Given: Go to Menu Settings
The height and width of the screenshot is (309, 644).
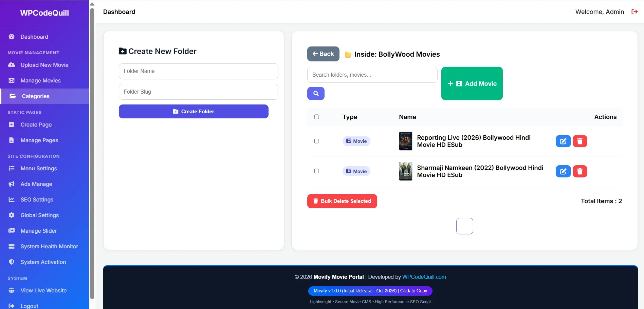Looking at the screenshot, I should click(44, 168).
